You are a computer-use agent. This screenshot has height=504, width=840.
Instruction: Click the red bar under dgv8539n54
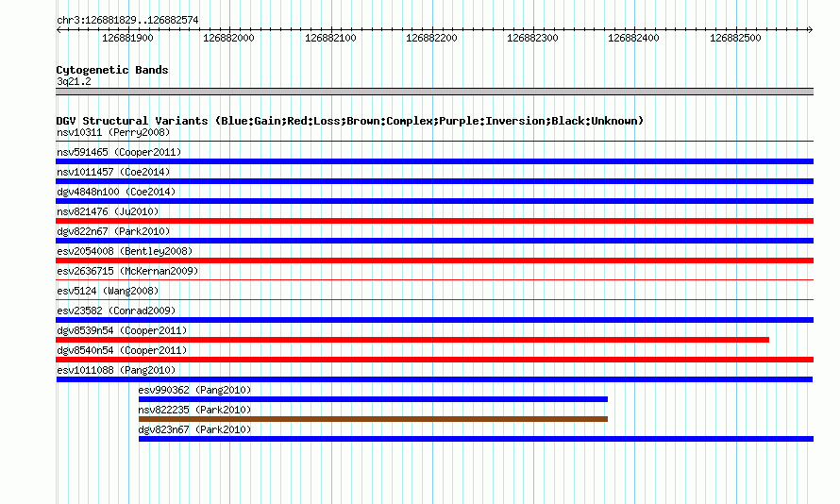pyautogui.click(x=412, y=340)
